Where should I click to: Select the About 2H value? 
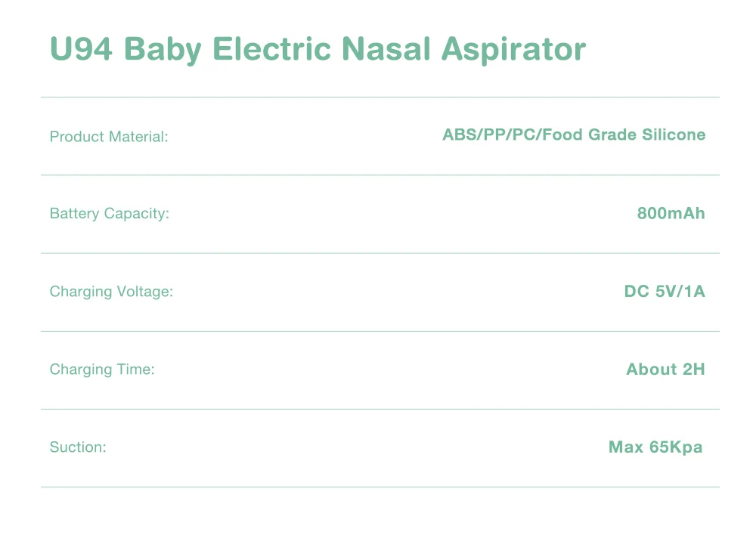click(665, 370)
